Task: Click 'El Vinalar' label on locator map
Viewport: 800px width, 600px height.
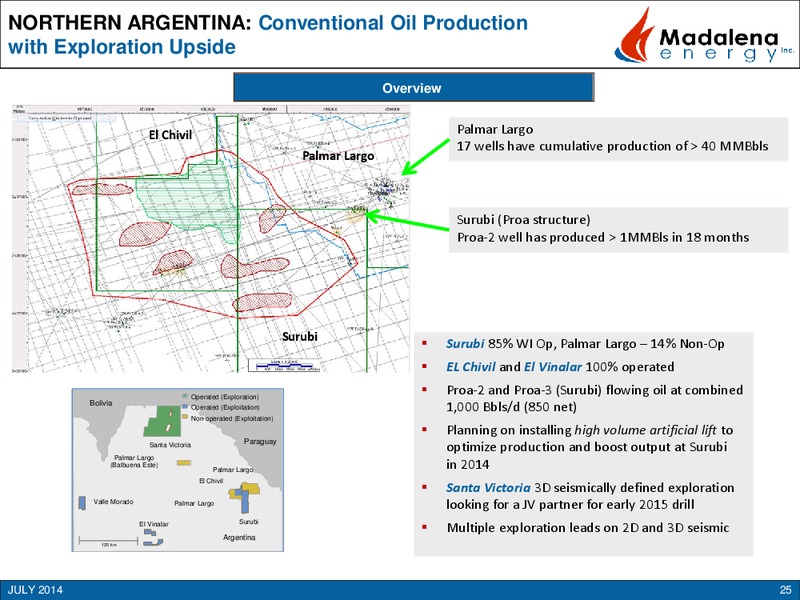Action: point(154,524)
